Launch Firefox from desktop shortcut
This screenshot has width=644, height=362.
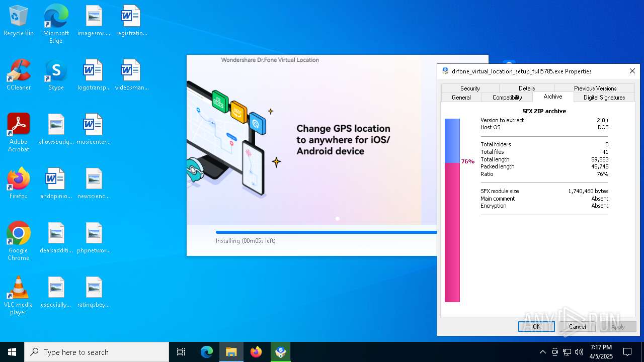click(x=19, y=184)
